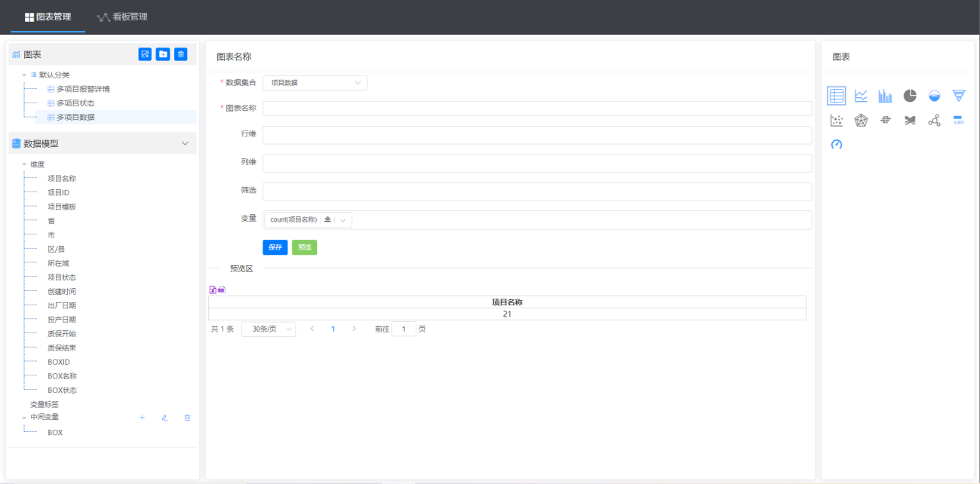
Task: Select 多项目报警详情 in the chart tree
Action: [83, 89]
